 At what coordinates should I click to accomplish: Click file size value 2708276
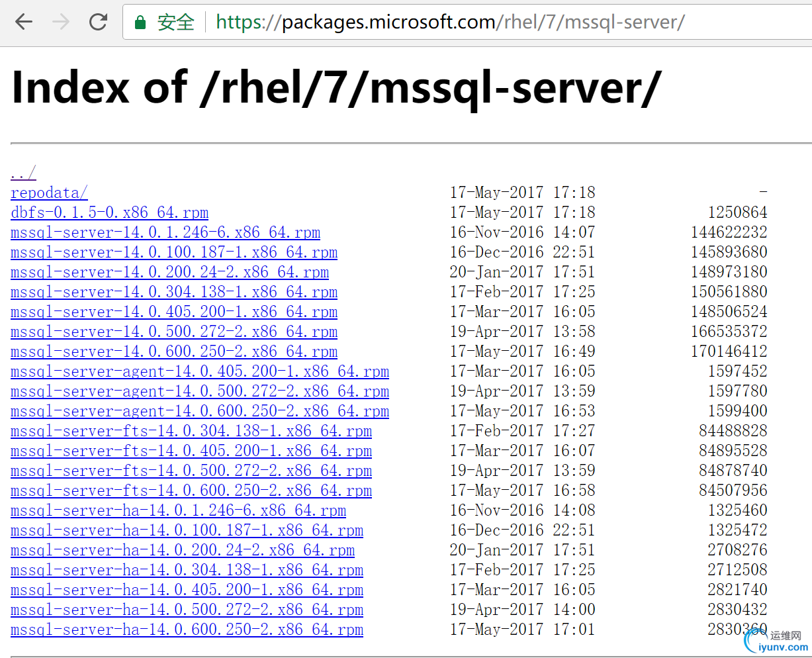click(x=737, y=550)
